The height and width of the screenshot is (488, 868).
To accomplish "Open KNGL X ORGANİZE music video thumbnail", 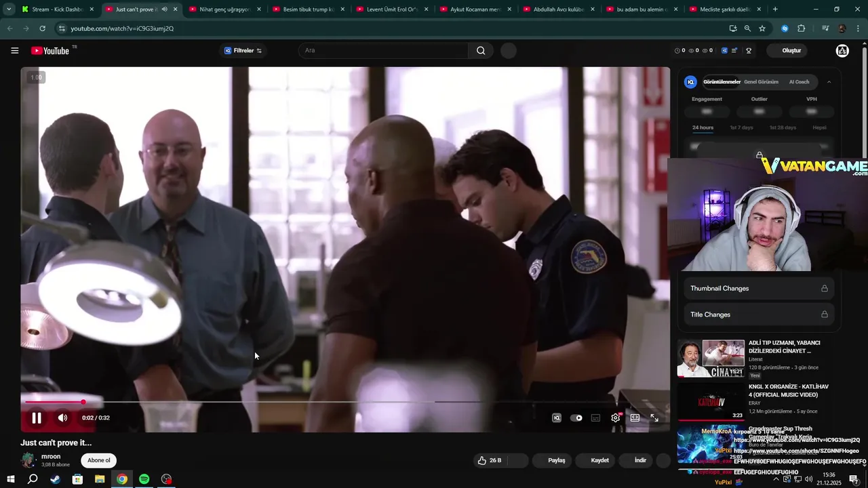I will (x=711, y=403).
